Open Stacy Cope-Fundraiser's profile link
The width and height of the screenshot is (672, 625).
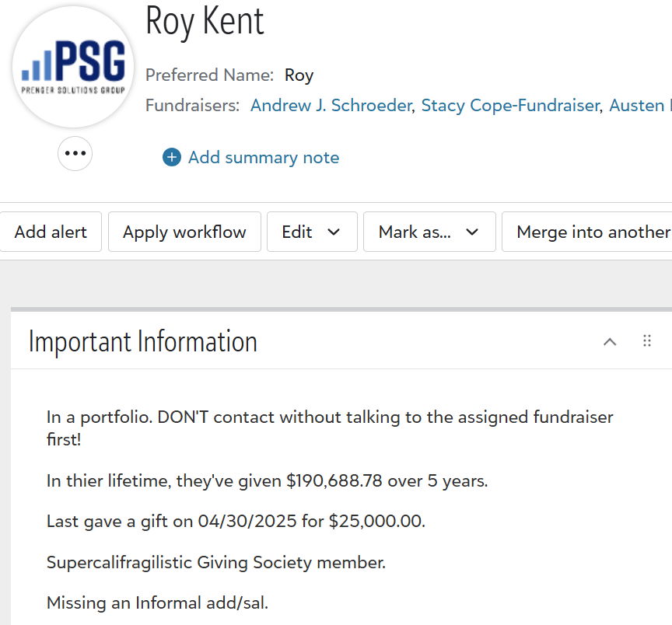tap(510, 106)
